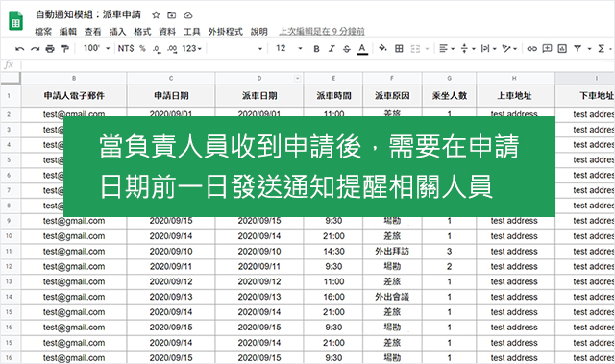The width and height of the screenshot is (615, 364).
Task: Open more number formats 123 dropdown
Action: click(191, 48)
